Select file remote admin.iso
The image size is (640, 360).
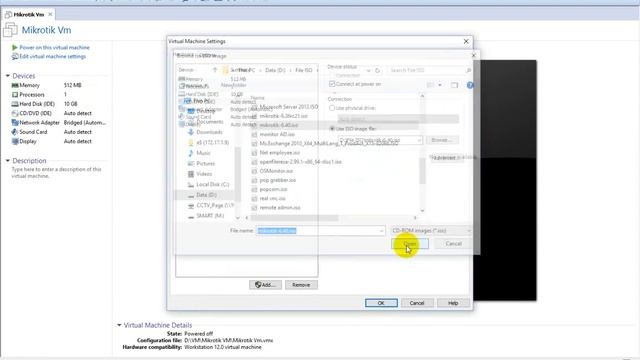[280, 208]
